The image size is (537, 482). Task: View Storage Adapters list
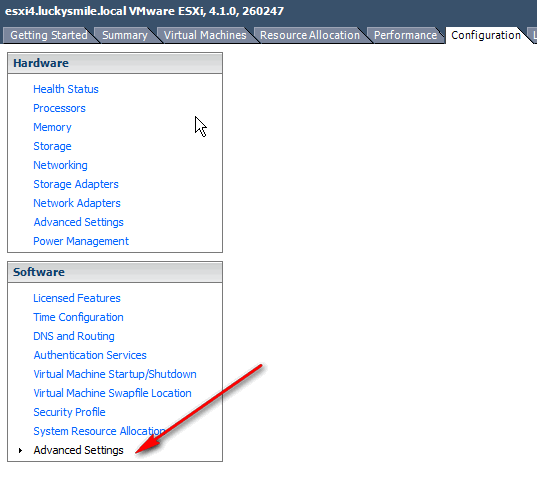(x=76, y=184)
